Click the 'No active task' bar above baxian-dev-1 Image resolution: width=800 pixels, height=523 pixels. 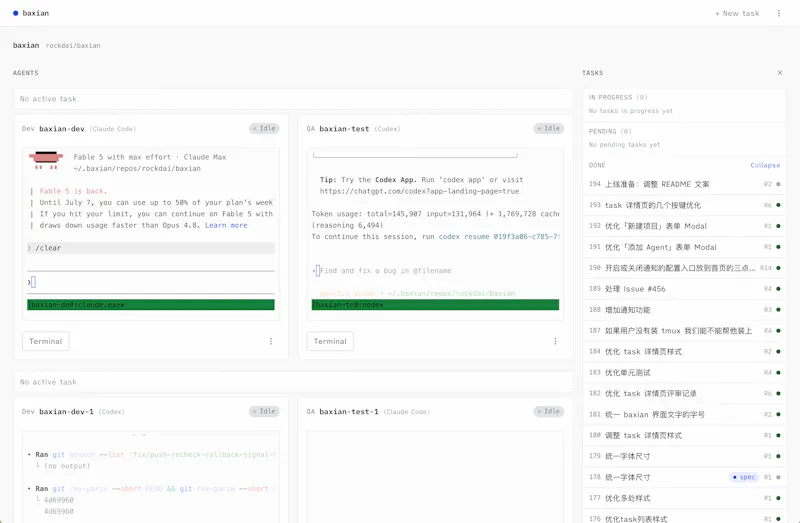[x=293, y=382]
